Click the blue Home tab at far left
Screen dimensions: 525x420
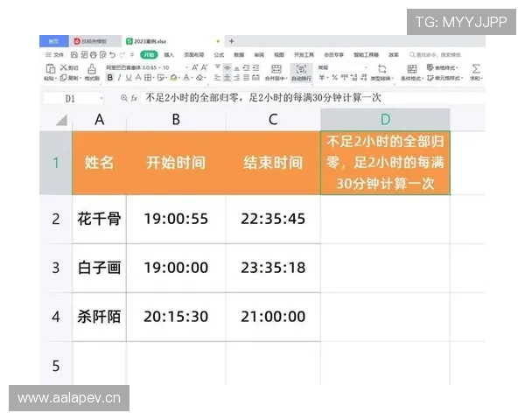pyautogui.click(x=54, y=41)
